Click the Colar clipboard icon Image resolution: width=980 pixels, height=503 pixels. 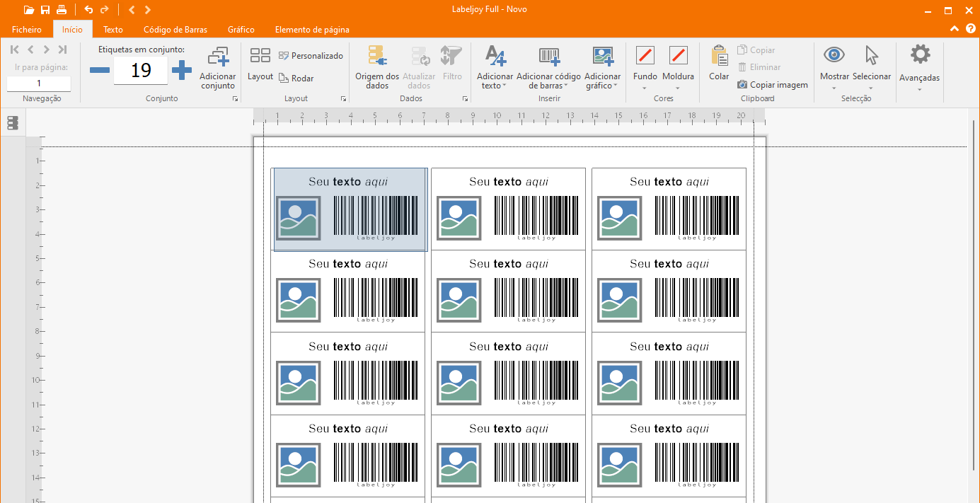click(x=719, y=57)
